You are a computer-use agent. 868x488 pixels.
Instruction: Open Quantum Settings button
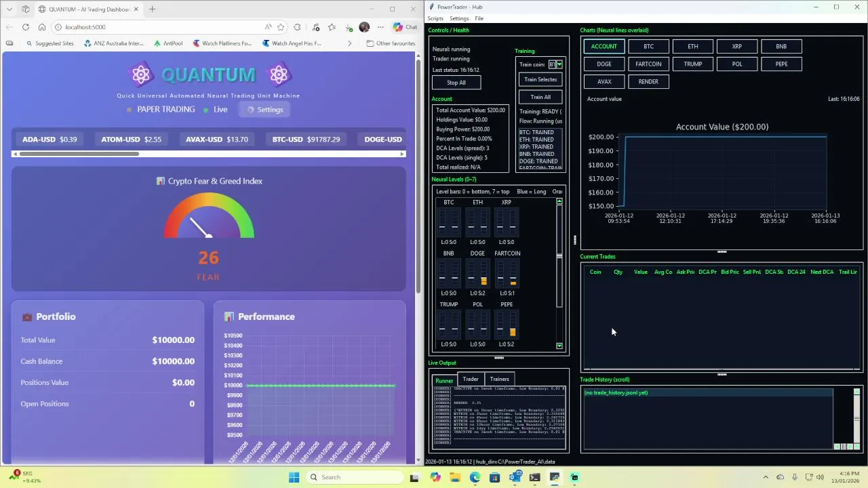[265, 109]
